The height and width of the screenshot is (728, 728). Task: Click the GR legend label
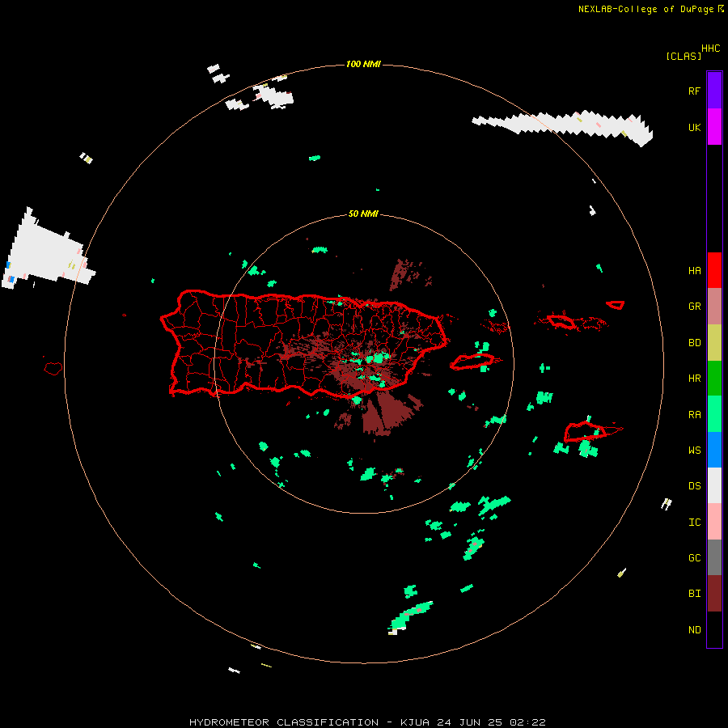tap(694, 307)
